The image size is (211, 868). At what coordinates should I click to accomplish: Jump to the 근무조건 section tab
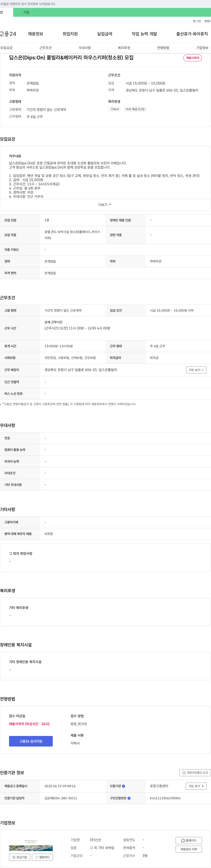coord(45,48)
